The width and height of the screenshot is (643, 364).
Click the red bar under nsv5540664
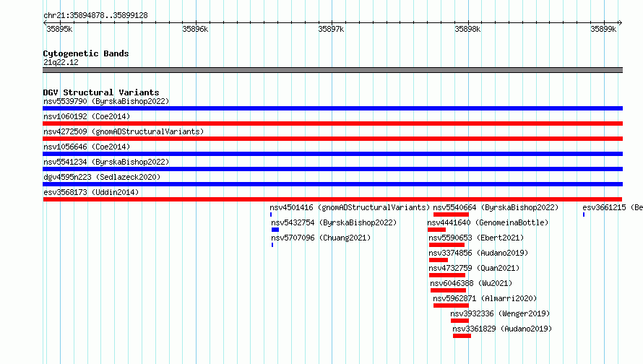(x=451, y=214)
